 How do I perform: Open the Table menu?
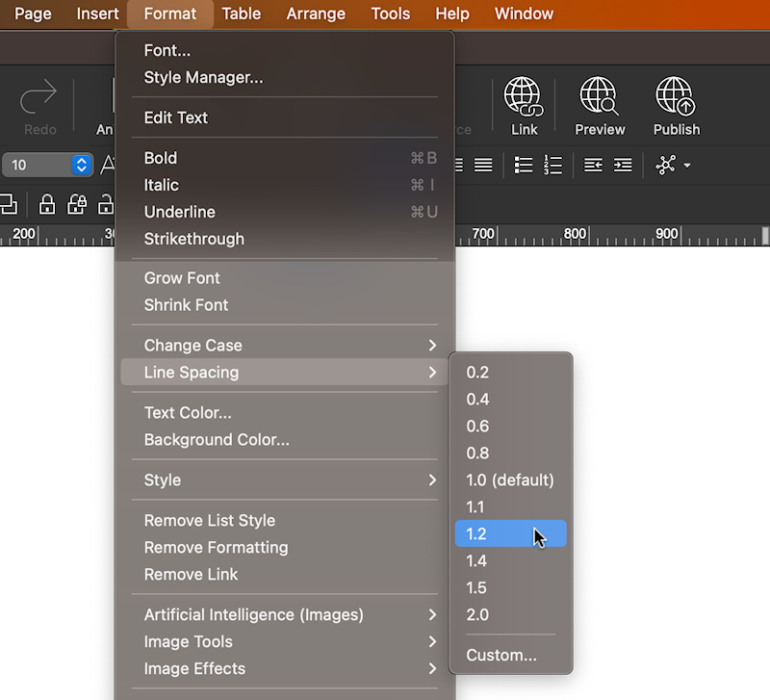[241, 13]
